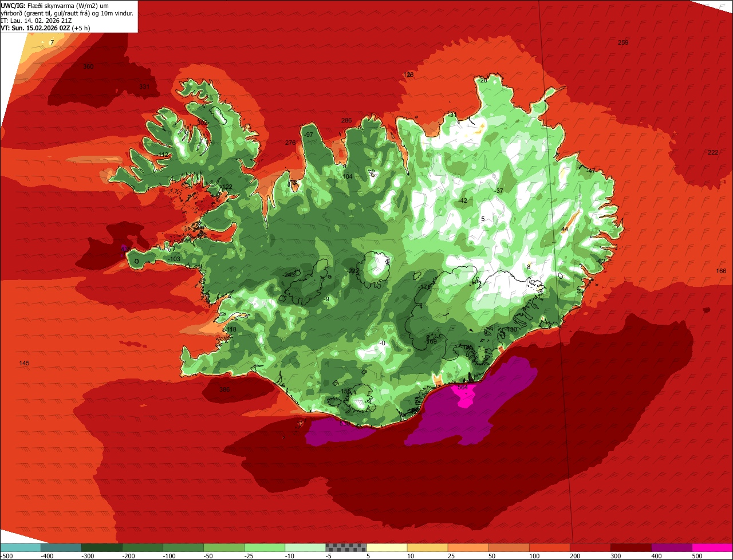Click the pale yellow 5 to 10 swatch
The width and height of the screenshot is (733, 560).
(x=387, y=547)
